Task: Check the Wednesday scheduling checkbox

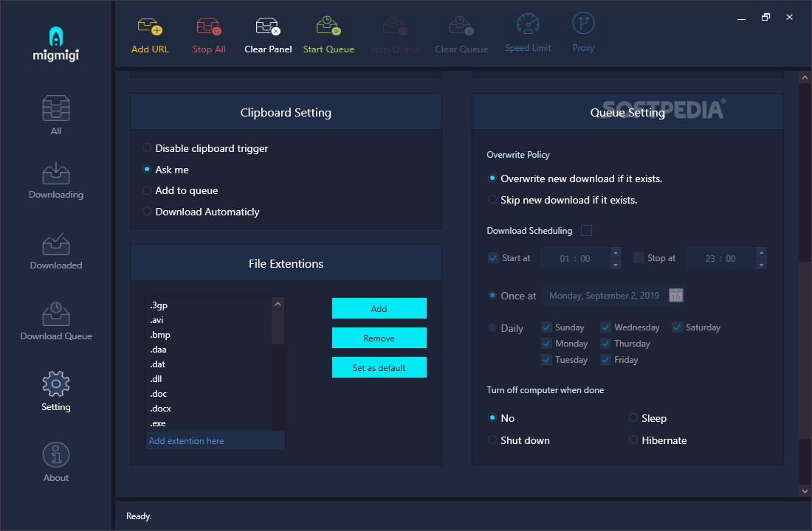Action: click(605, 327)
